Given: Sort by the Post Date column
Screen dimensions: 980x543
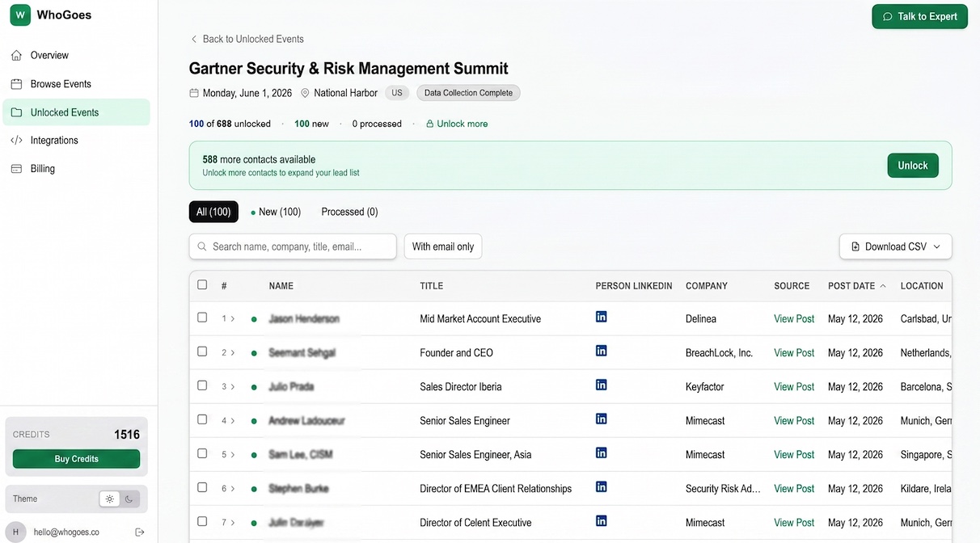Looking at the screenshot, I should coord(856,286).
